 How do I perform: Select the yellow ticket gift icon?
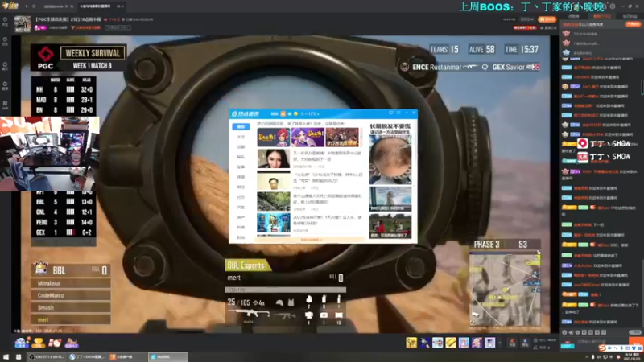click(451, 343)
